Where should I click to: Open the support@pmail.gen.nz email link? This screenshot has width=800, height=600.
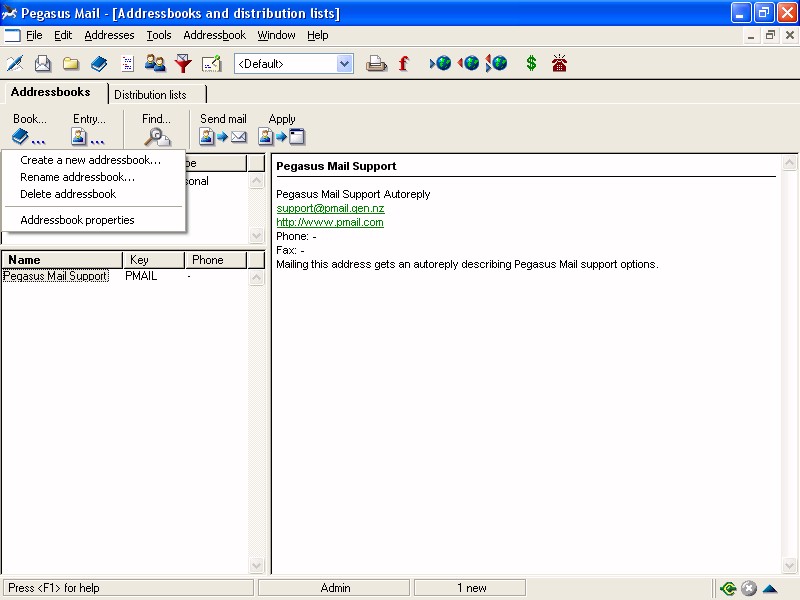[330, 208]
